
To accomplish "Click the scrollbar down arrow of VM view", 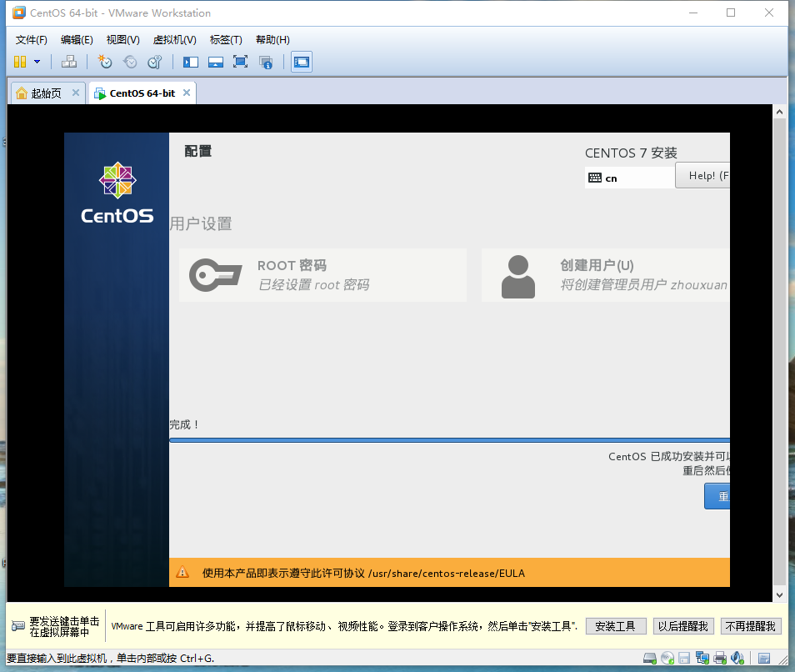I will (779, 595).
